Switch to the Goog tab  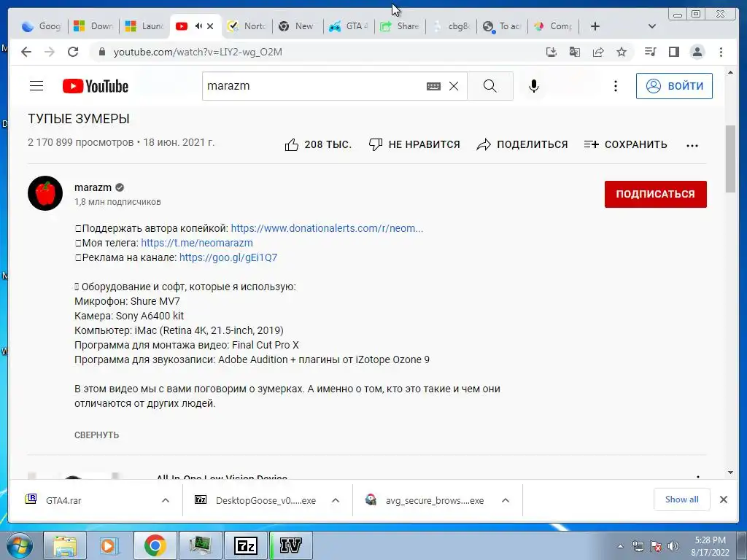[x=42, y=26]
